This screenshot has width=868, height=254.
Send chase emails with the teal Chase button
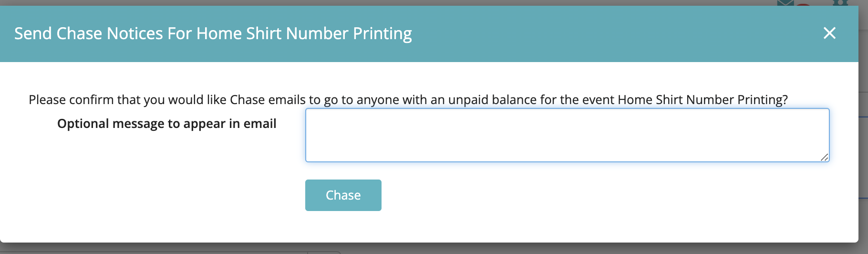pos(343,195)
